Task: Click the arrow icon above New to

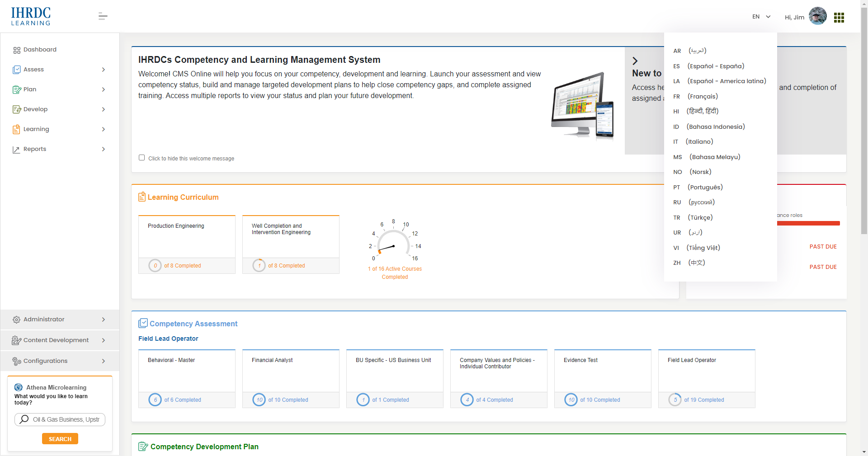Action: coord(635,61)
